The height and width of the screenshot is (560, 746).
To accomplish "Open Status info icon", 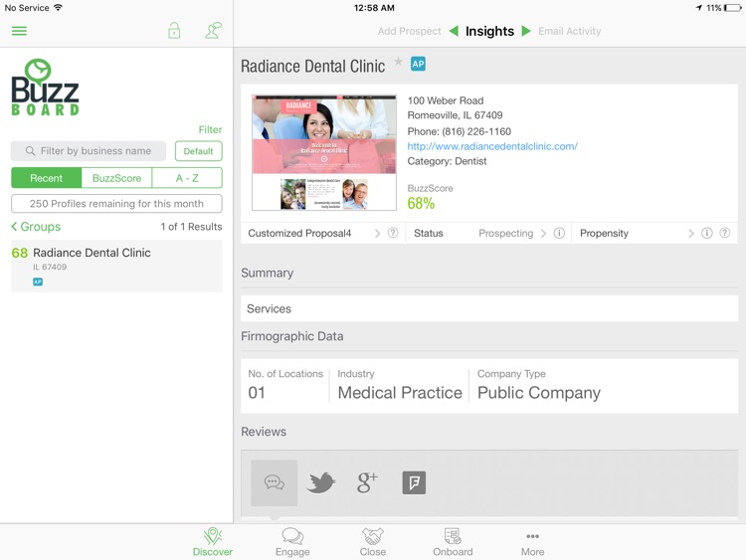I will (x=559, y=233).
